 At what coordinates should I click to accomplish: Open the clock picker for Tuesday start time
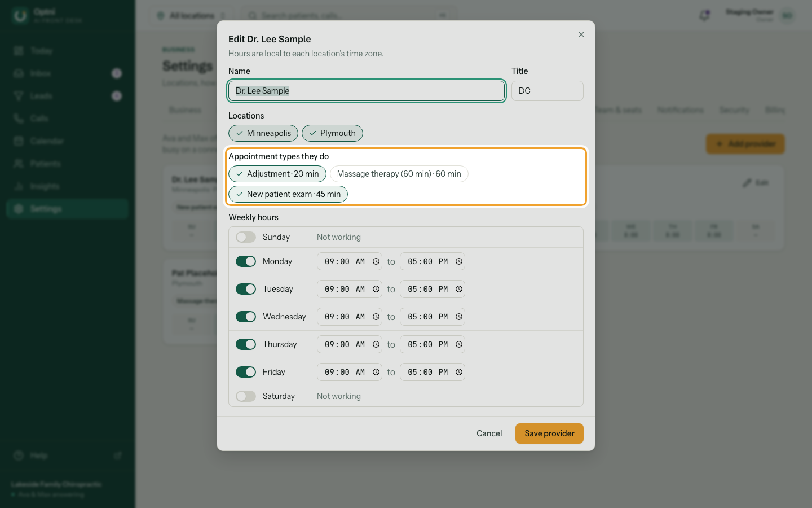[x=376, y=289]
